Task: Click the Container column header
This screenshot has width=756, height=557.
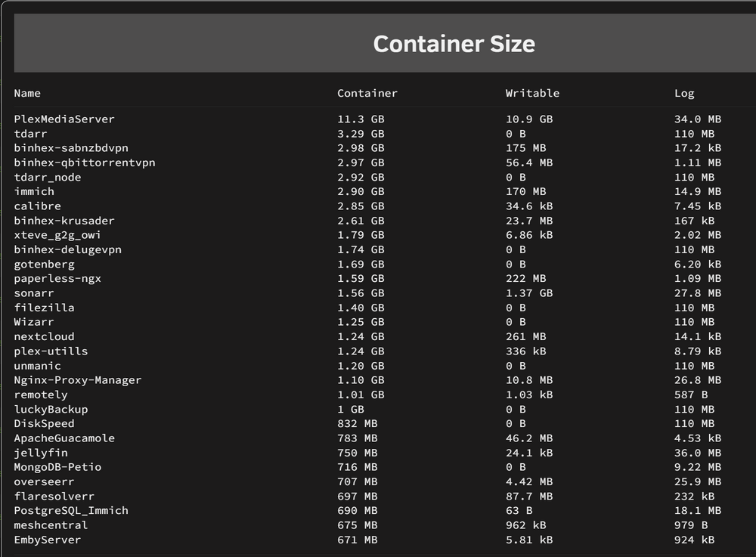Action: click(367, 93)
